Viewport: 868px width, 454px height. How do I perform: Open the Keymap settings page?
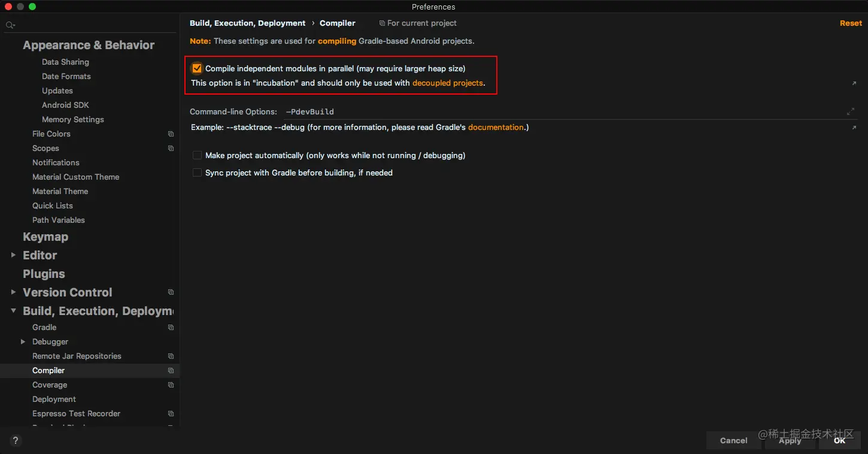click(x=45, y=237)
